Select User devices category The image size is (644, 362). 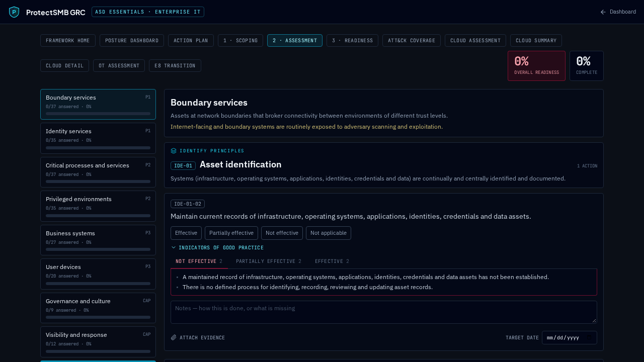point(98,274)
